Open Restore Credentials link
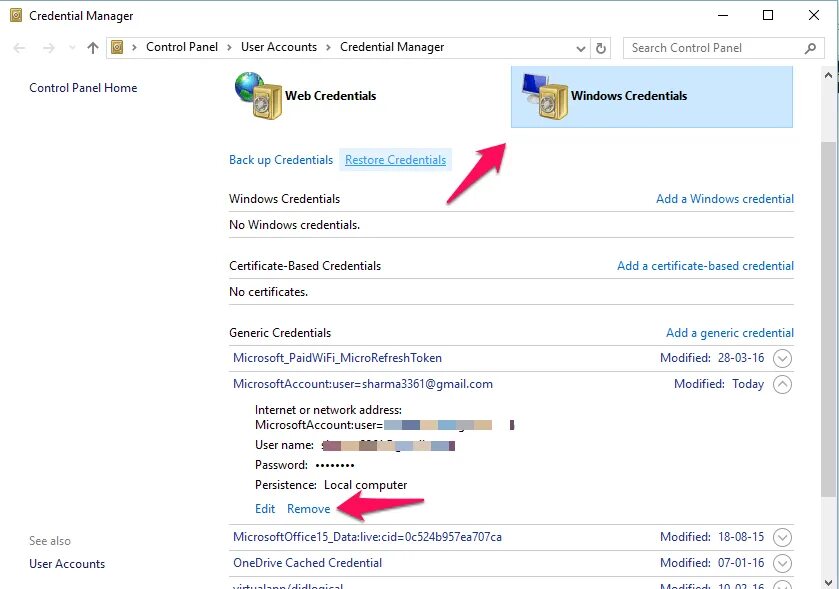 [x=395, y=160]
